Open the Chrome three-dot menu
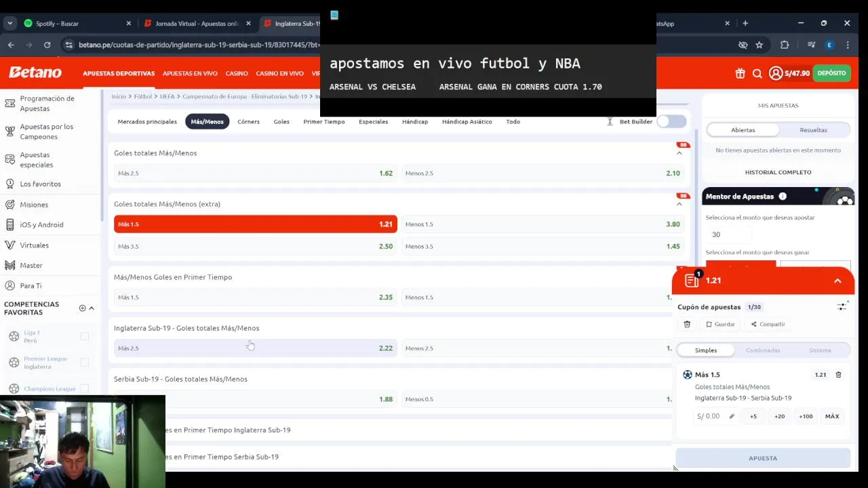The width and height of the screenshot is (868, 488). [848, 45]
